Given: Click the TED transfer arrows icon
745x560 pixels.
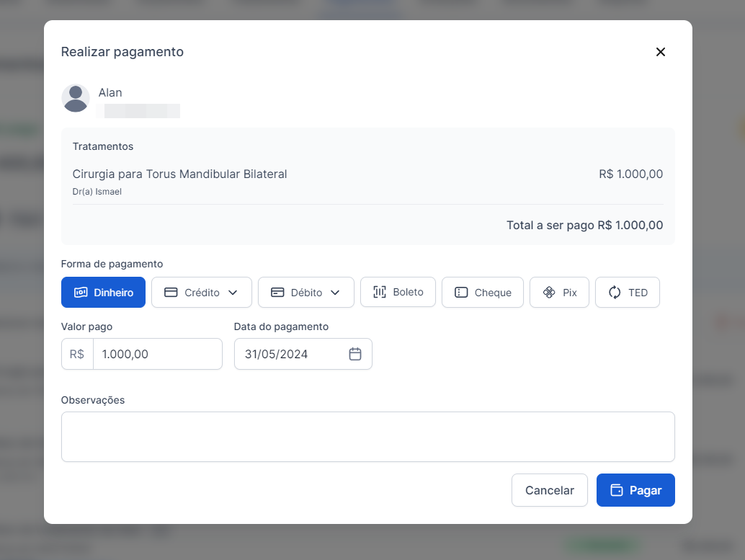Looking at the screenshot, I should tap(615, 293).
